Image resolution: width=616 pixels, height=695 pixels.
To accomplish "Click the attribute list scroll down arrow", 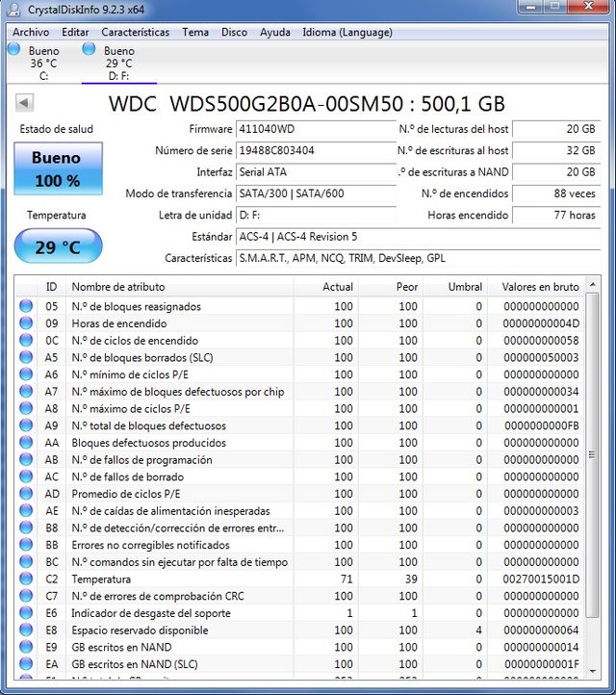I will [x=593, y=672].
